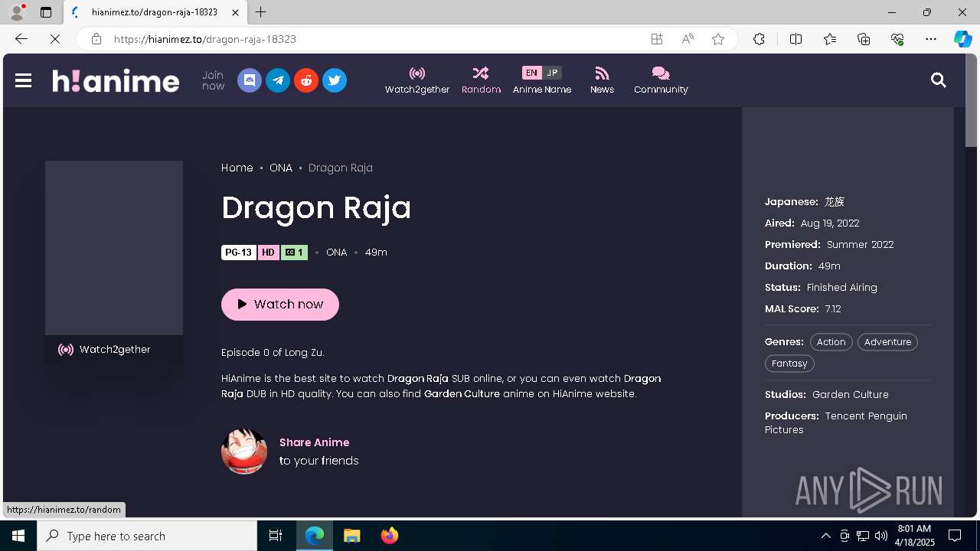The width and height of the screenshot is (980, 551).
Task: Open File Explorer from taskbar
Action: click(x=352, y=536)
